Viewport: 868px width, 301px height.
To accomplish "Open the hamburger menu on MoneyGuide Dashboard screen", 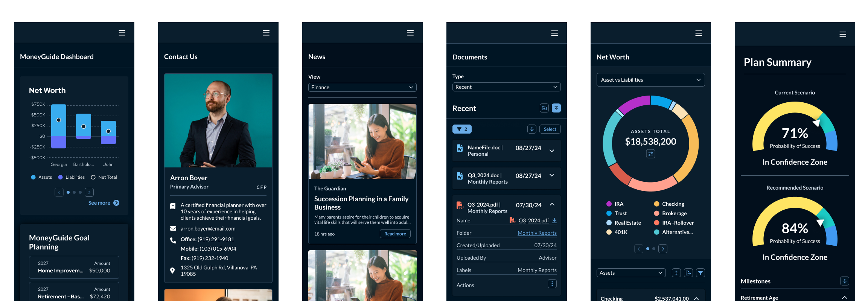I will 122,33.
